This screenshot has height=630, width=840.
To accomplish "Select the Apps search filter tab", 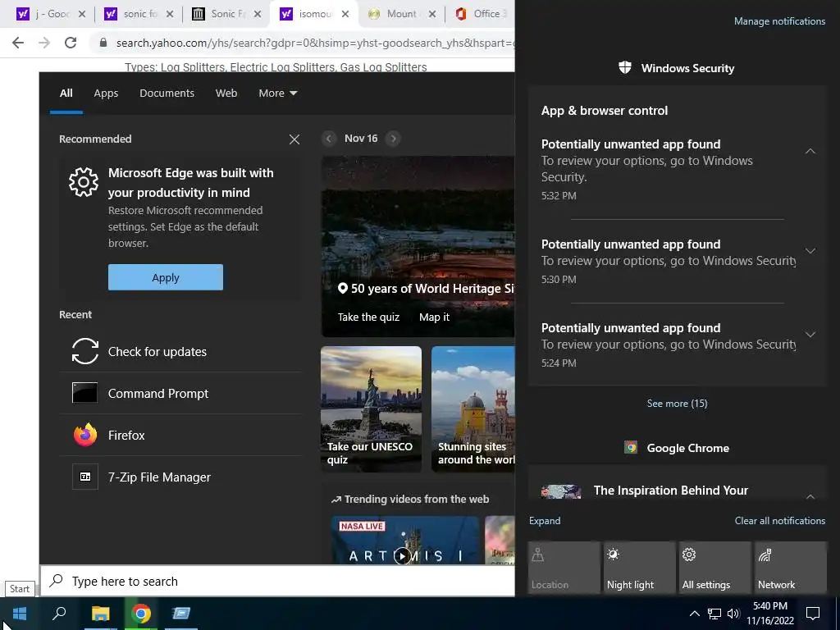I will tap(106, 94).
